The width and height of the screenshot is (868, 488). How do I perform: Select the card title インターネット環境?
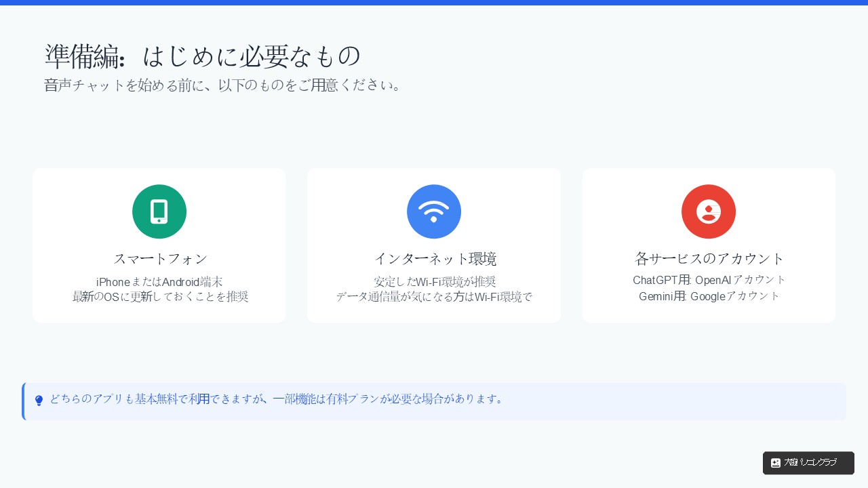pos(435,259)
